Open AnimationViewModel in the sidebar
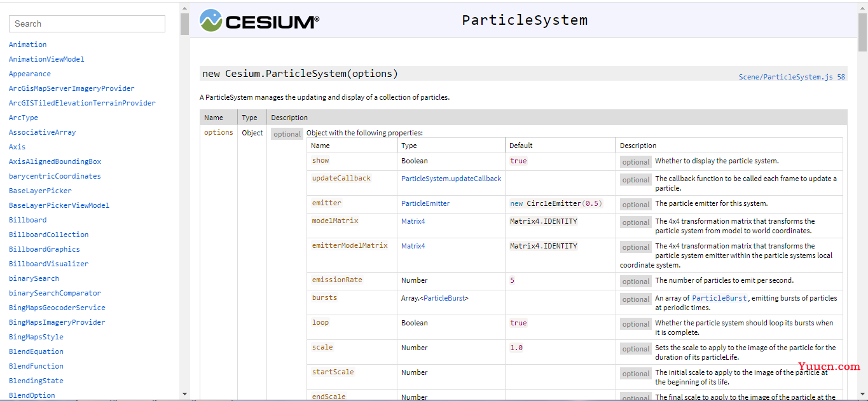Screen dimensions: 868x401 (46, 59)
